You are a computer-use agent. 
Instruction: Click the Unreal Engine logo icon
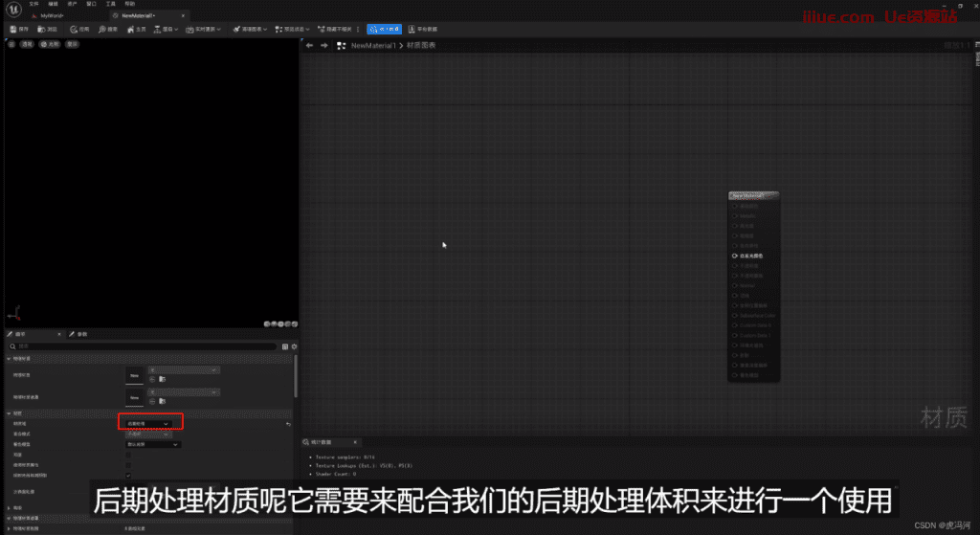click(x=13, y=9)
